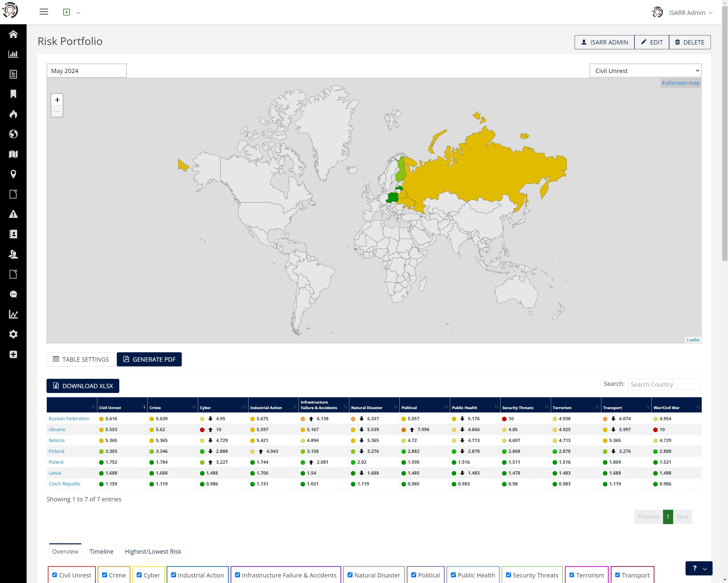Open the bookmark sidebar icon
Screen dimensions: 728x583
13,94
